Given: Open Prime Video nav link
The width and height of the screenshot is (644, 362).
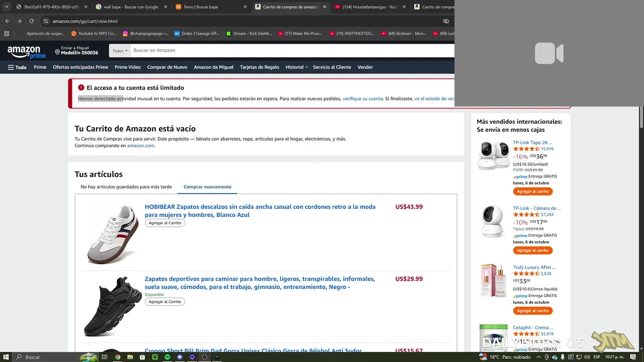Looking at the screenshot, I should pos(128,67).
